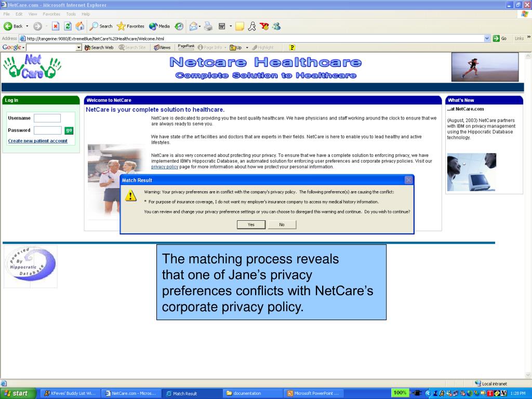Refresh the current page

tap(68, 26)
